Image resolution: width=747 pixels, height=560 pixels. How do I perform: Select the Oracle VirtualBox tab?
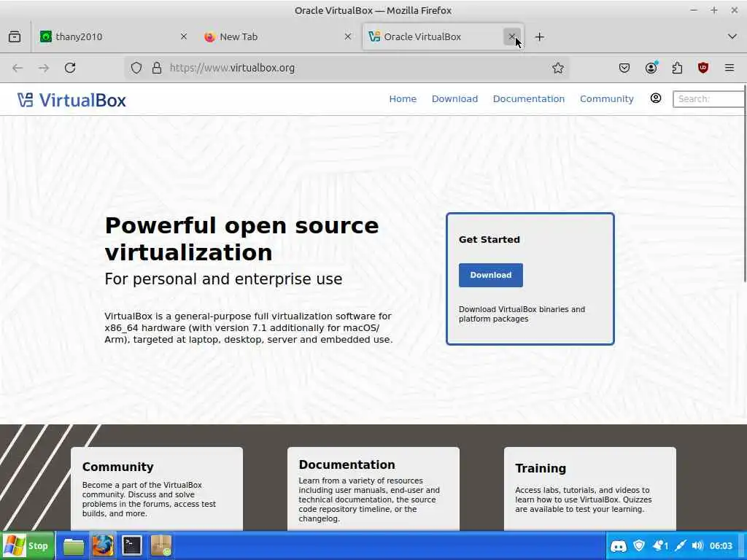tap(443, 36)
